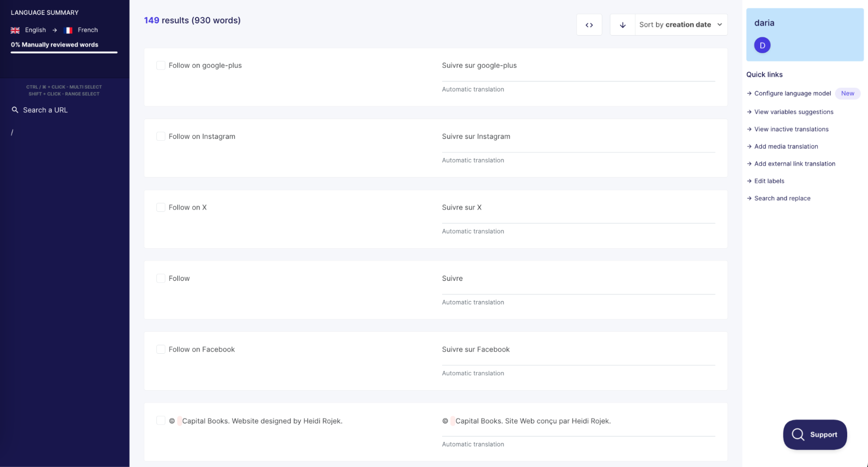Go to View inactive translations
The image size is (868, 467).
tap(791, 129)
